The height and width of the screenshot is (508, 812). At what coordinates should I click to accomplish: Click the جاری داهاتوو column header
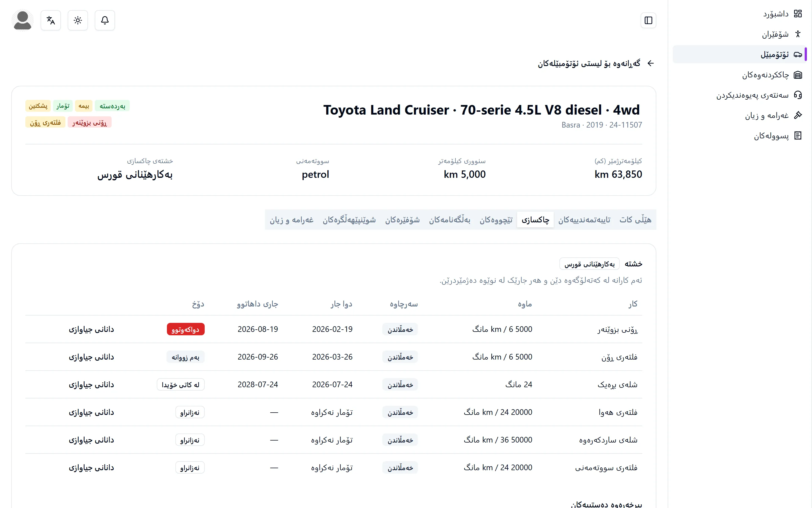[257, 304]
